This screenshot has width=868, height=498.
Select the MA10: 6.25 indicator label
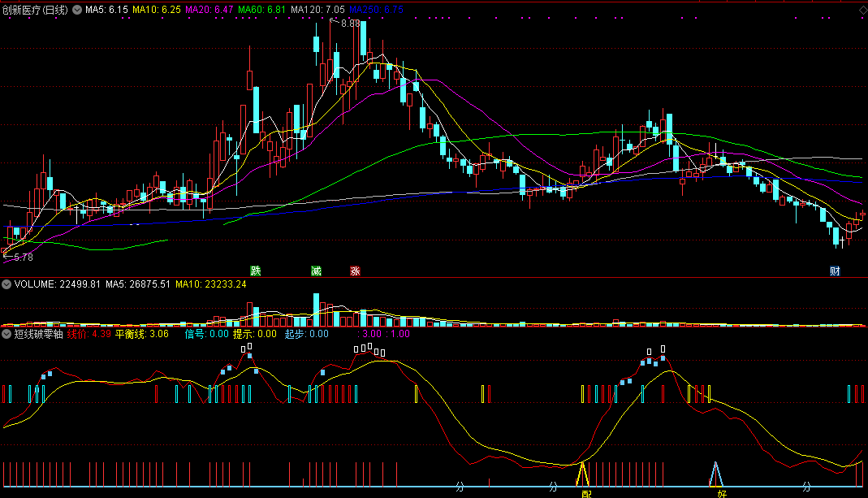pyautogui.click(x=157, y=10)
